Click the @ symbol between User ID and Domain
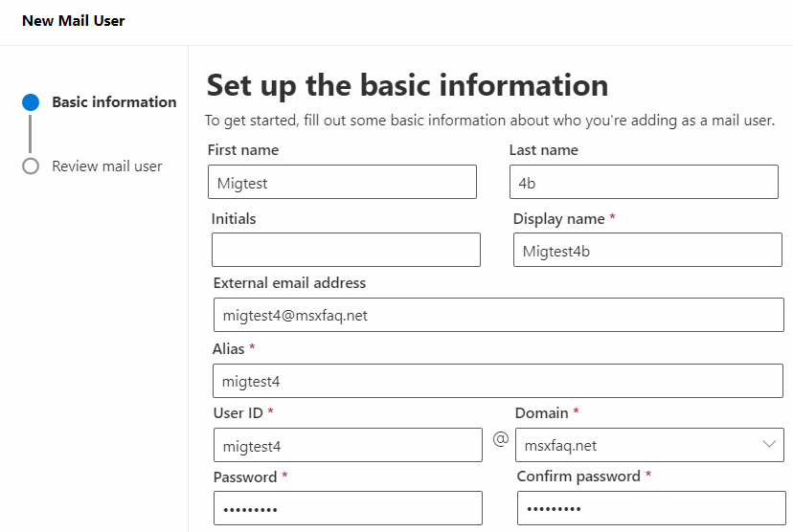 501,439
